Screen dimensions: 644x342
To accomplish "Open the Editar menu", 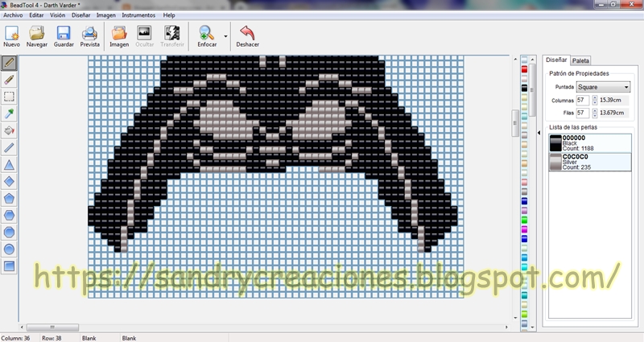I will point(36,15).
